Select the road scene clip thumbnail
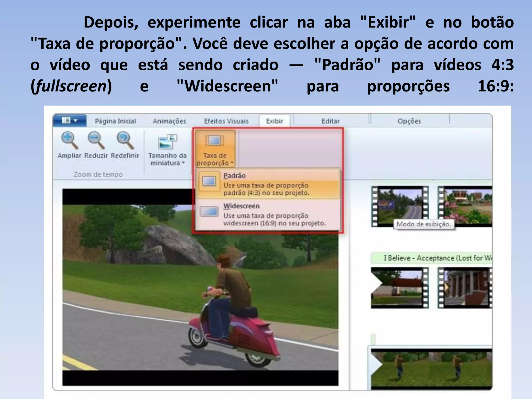The width and height of the screenshot is (532, 399). click(x=400, y=206)
